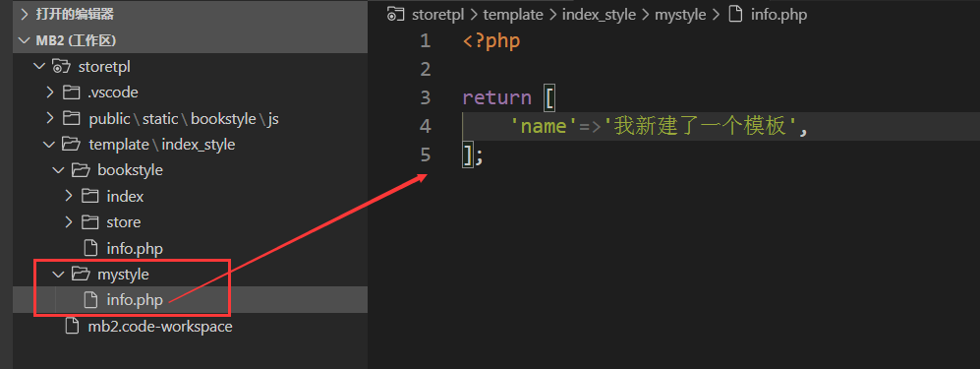Expand the index folder chevron

click(x=69, y=197)
